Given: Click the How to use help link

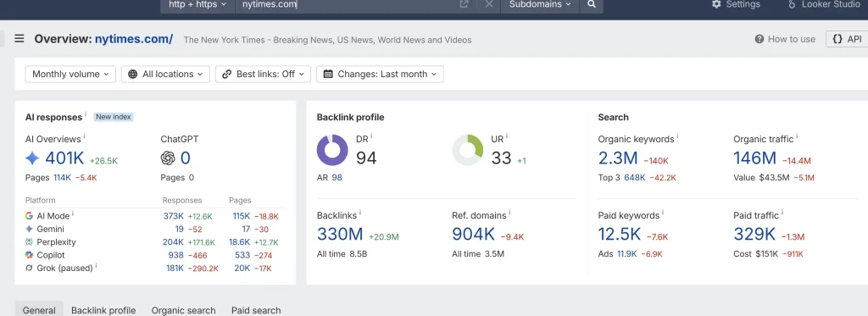Looking at the screenshot, I should coord(785,39).
